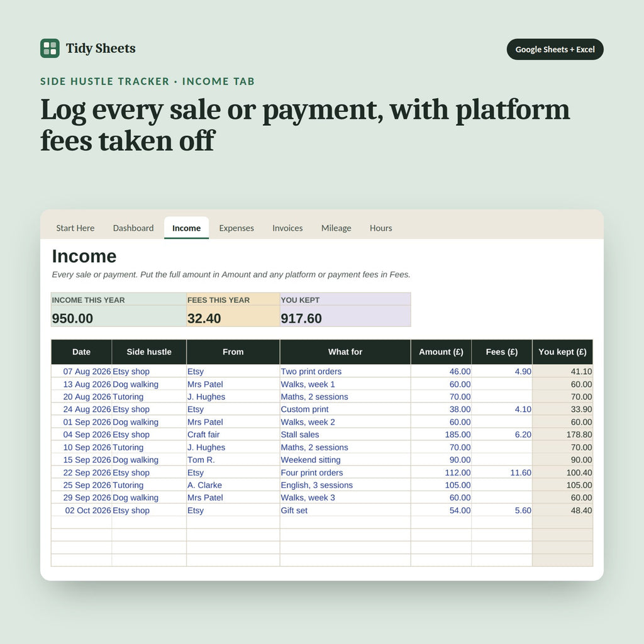Select the 41.10 you kept cell

[562, 371]
